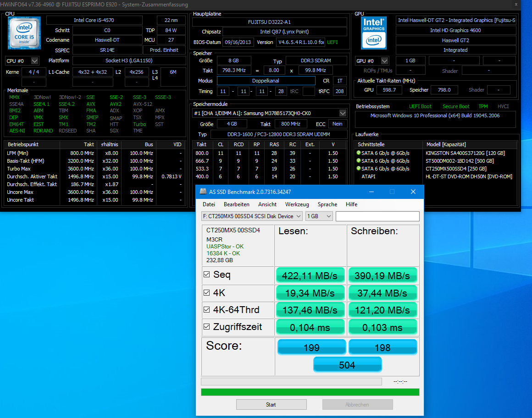Open the Datei menu
The height and width of the screenshot is (418, 532).
pyautogui.click(x=209, y=204)
